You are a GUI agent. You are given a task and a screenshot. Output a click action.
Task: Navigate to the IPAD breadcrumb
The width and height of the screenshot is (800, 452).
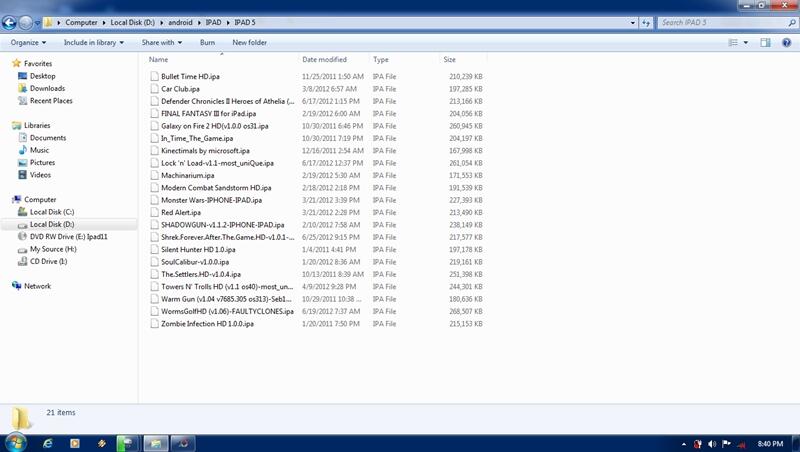point(213,22)
